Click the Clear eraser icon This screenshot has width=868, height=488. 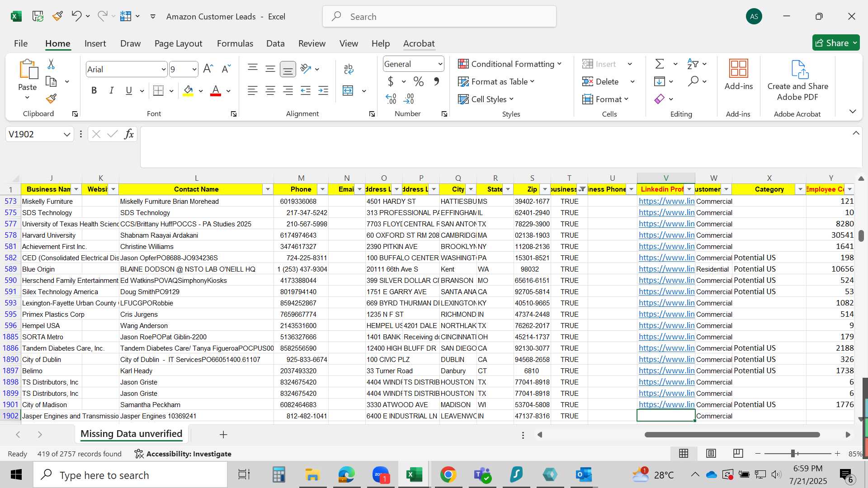click(x=660, y=99)
